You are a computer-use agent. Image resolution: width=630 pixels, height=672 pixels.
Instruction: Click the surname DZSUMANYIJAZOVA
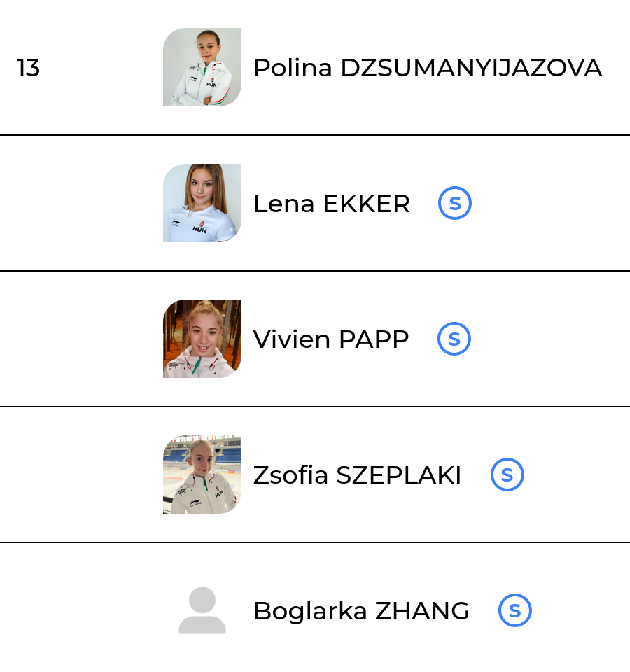470,68
